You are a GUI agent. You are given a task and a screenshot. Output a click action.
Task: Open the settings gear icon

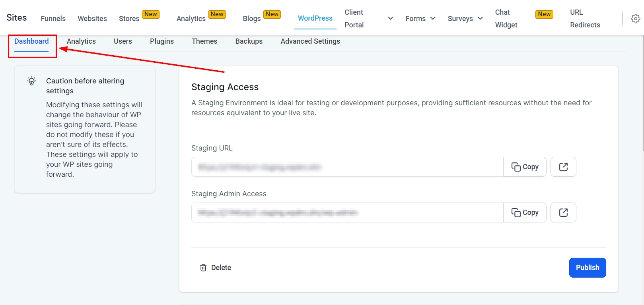point(635,19)
